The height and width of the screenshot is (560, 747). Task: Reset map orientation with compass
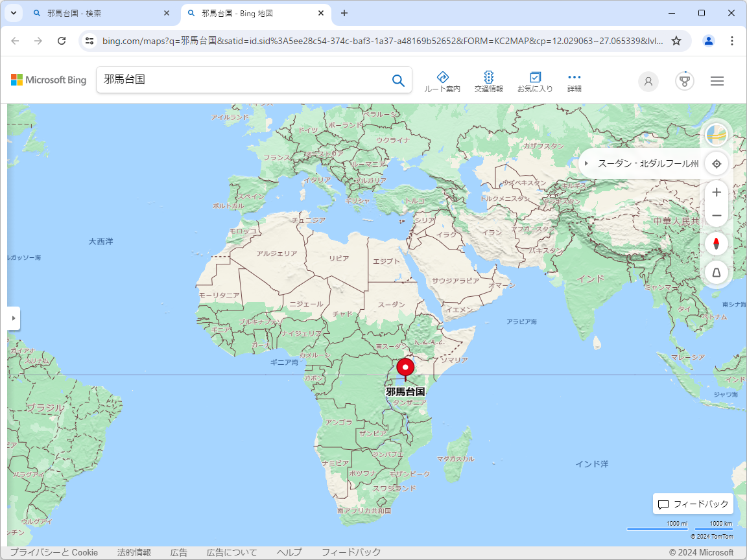(717, 244)
